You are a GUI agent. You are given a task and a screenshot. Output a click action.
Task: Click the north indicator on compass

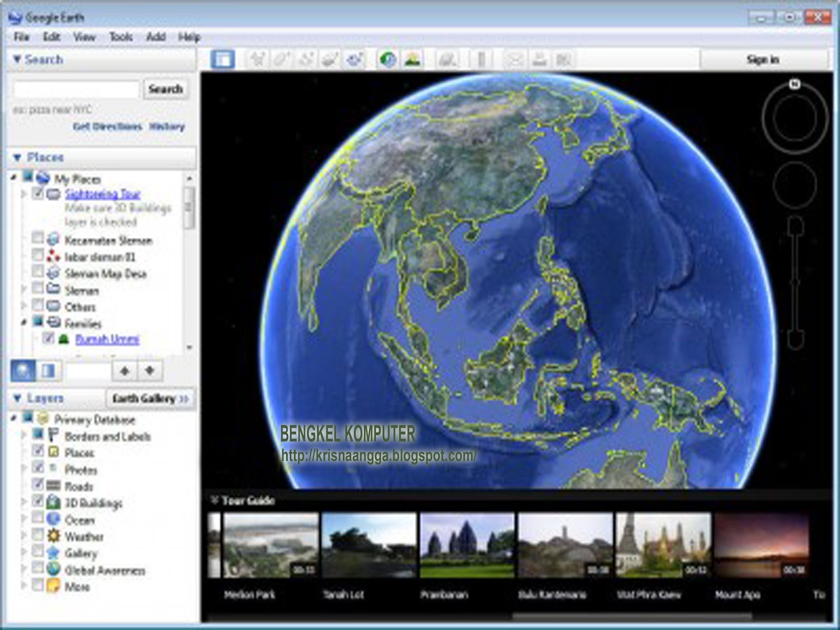pos(795,84)
